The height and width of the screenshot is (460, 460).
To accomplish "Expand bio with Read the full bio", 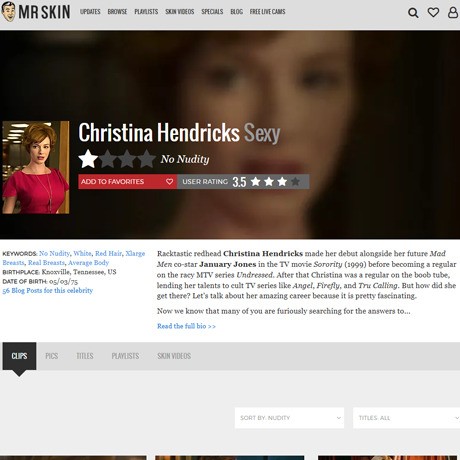I will [186, 326].
